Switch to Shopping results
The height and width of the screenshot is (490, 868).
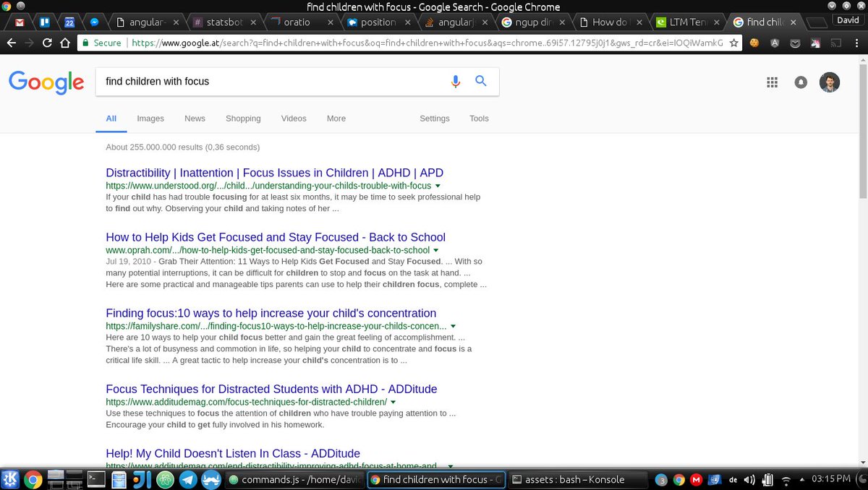243,119
